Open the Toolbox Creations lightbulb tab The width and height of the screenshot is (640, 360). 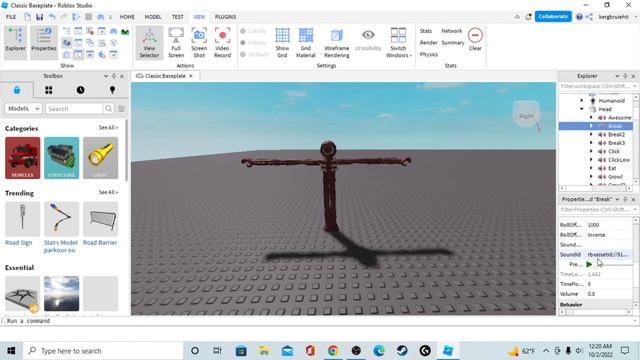(112, 90)
